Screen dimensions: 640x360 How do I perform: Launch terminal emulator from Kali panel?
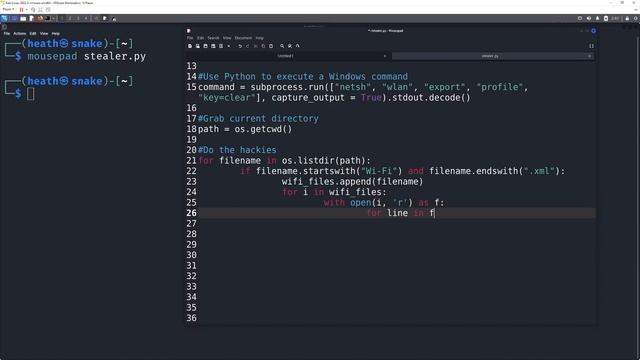[x=48, y=18]
